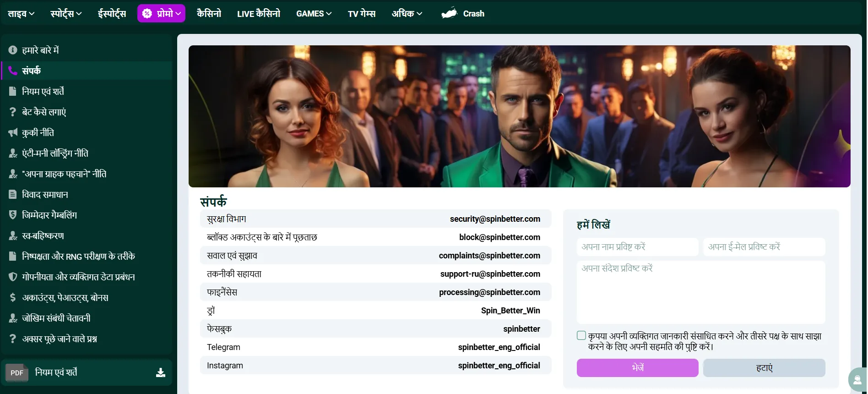Click the user icon beside स्व-बहिष्करण
Image resolution: width=868 pixels, height=394 pixels.
[13, 235]
